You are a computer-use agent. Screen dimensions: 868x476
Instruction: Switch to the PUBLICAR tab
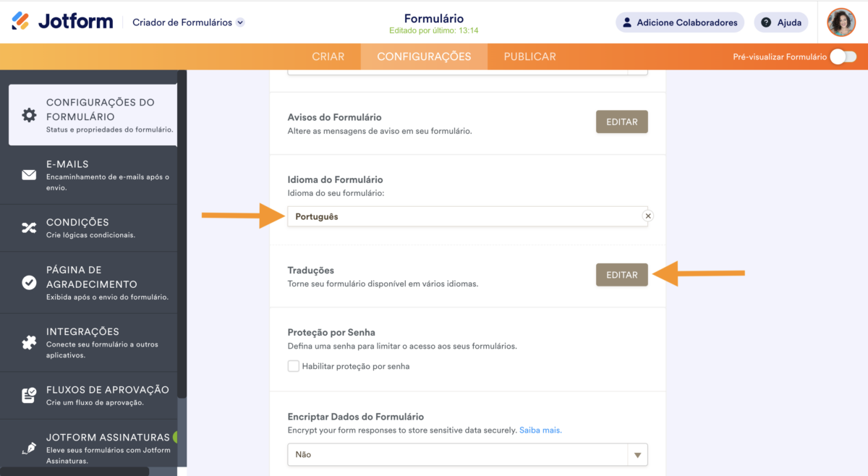pyautogui.click(x=529, y=56)
